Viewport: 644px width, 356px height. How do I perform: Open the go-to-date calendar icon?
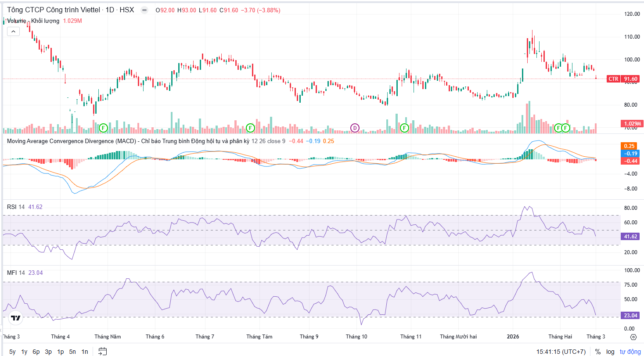point(102,351)
